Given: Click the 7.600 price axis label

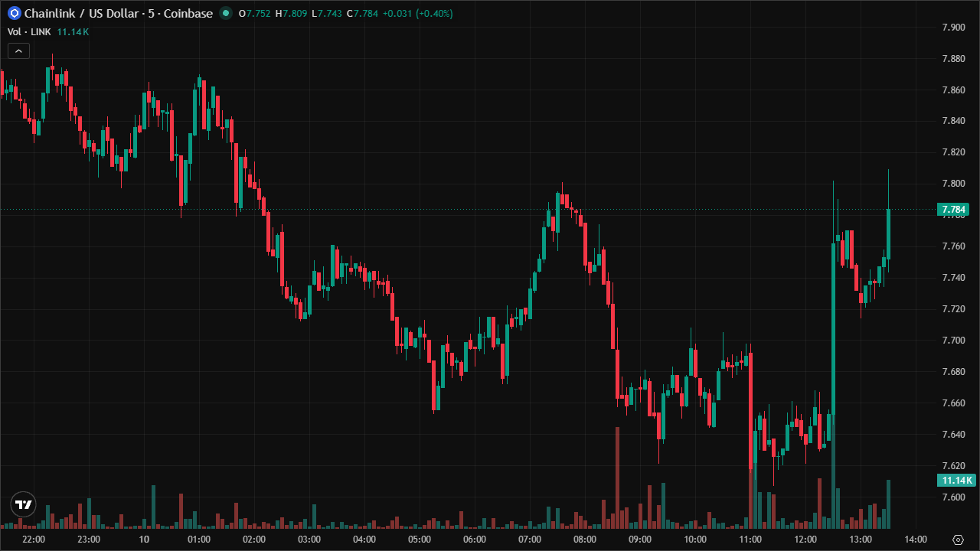Looking at the screenshot, I should click(953, 497).
